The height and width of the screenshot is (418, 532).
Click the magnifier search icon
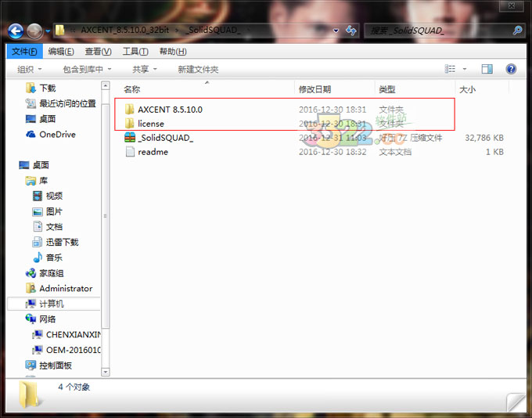(517, 31)
